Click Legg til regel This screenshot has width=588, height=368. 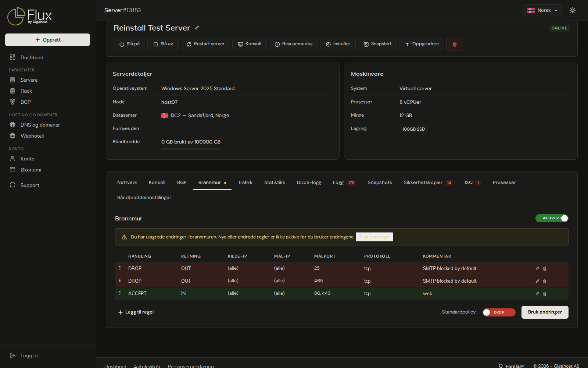[136, 312]
